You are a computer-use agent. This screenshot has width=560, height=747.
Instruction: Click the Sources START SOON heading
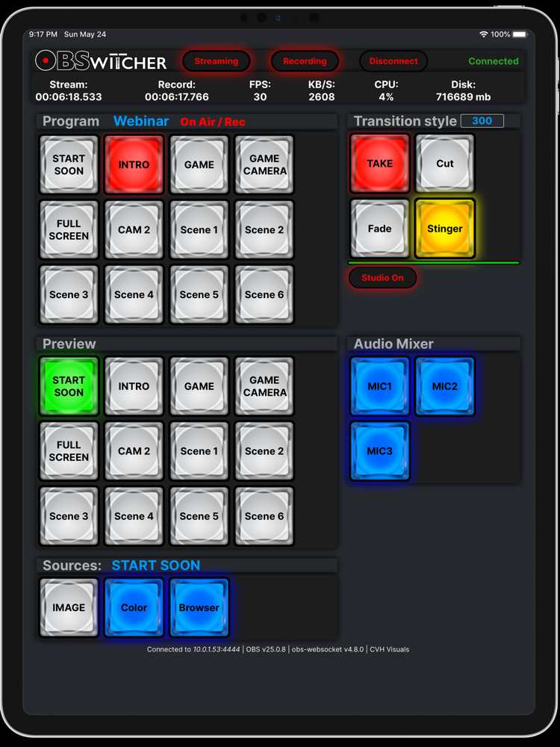pos(156,565)
